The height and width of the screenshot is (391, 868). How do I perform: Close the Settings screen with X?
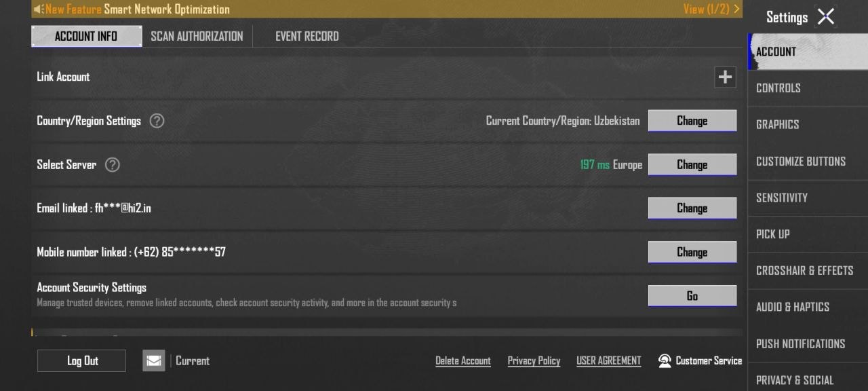click(825, 17)
